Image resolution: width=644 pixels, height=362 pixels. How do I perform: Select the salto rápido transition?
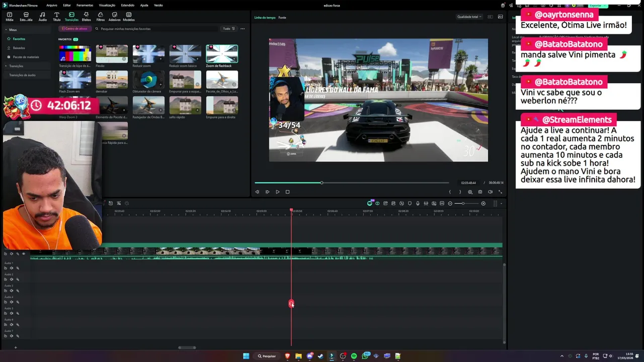click(x=185, y=105)
